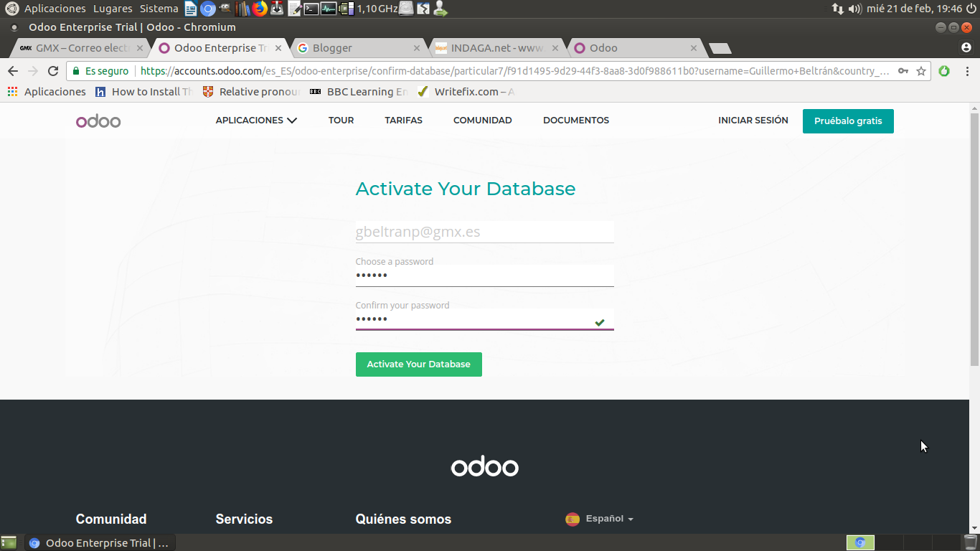
Task: Open the text editor pencil icon in the panel
Action: pos(294,9)
